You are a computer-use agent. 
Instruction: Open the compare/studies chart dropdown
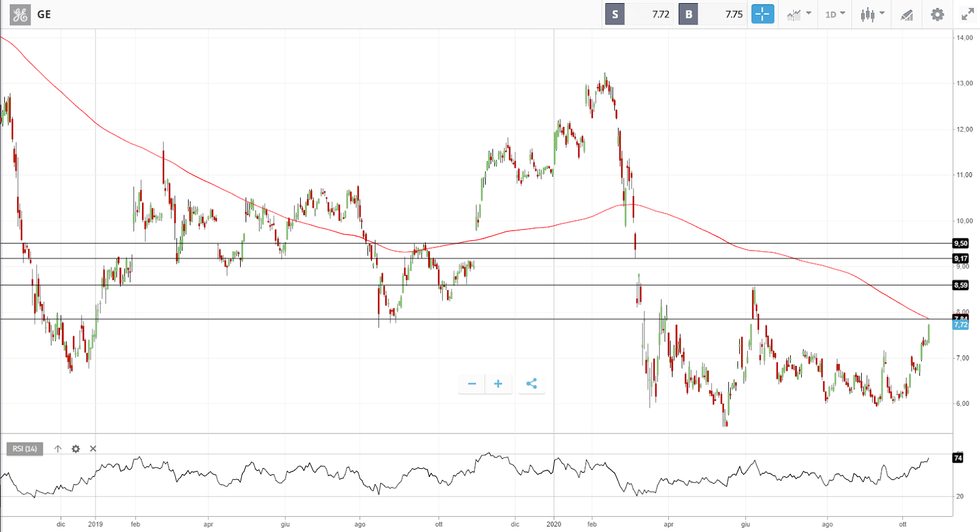[x=799, y=14]
